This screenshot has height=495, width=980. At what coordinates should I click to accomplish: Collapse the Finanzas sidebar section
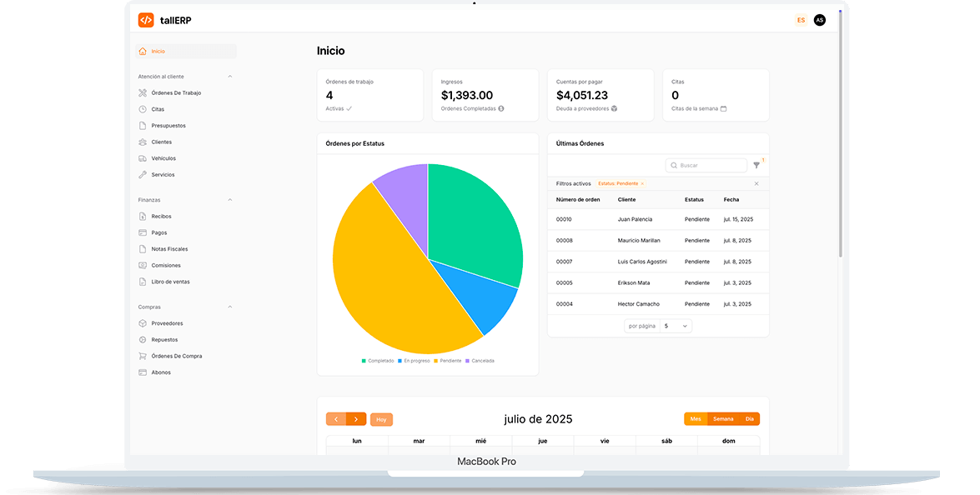click(230, 200)
